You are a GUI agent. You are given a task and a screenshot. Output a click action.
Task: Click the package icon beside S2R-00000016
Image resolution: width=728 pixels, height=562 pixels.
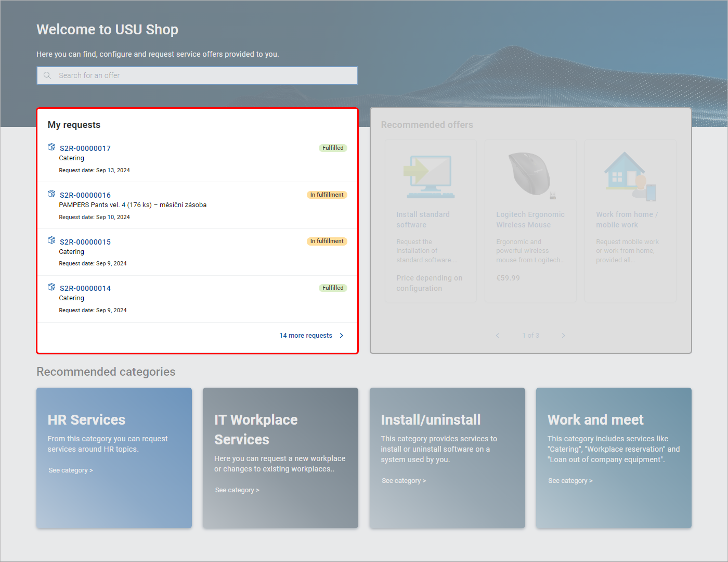51,194
